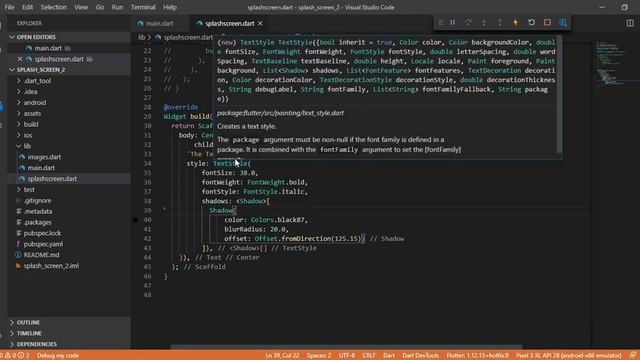
Task: Click the line 40 breakpoint dot
Action: click(x=135, y=220)
